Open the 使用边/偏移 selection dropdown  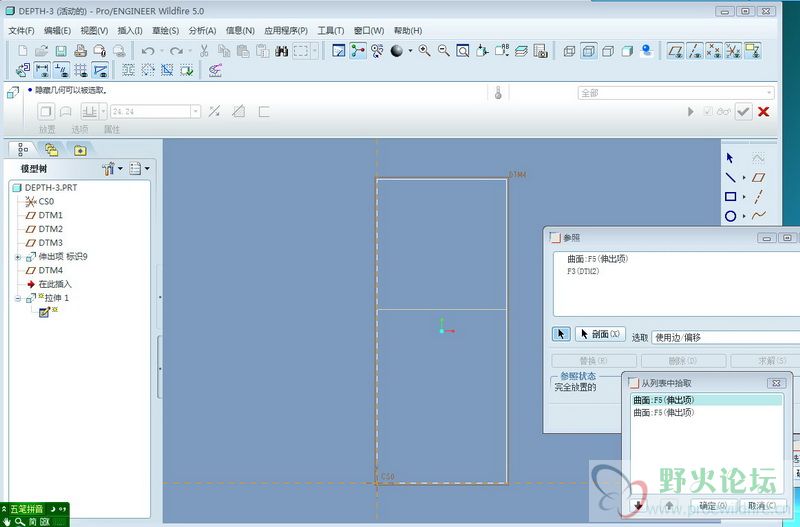click(x=726, y=337)
